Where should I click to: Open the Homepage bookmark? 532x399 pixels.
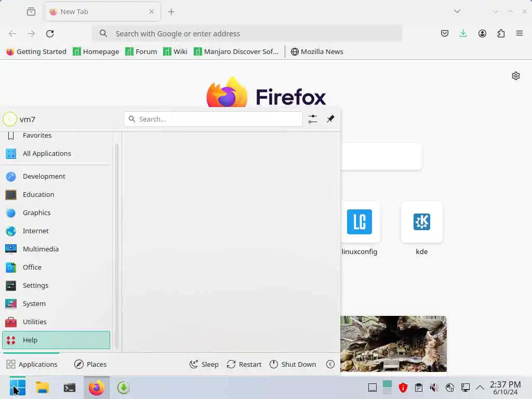(96, 51)
